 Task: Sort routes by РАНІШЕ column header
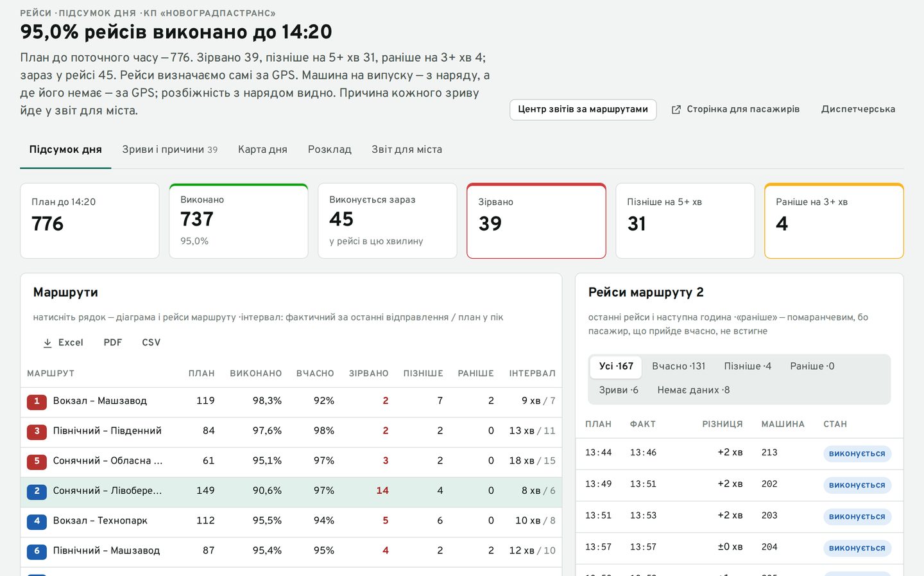coord(476,374)
